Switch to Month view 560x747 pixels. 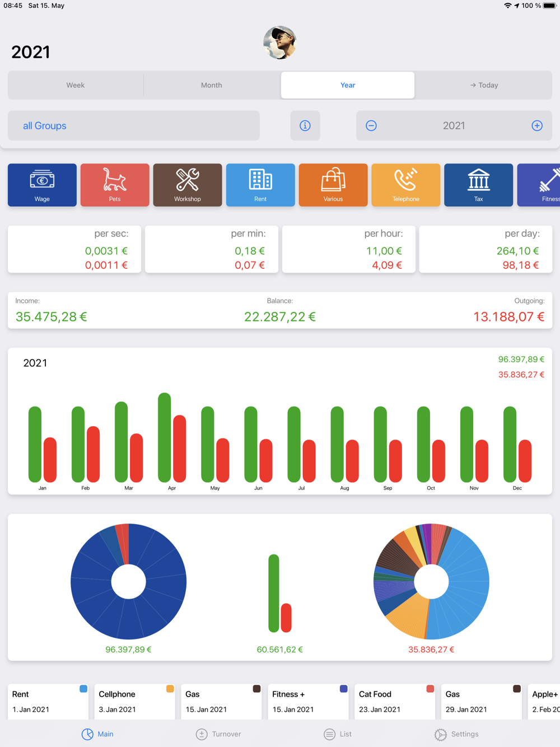212,85
